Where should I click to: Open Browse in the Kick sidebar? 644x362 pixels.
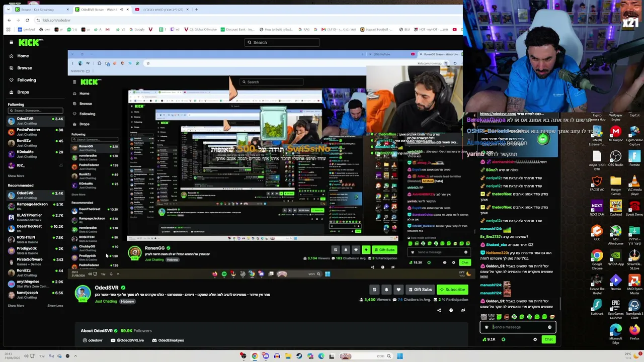point(20,68)
